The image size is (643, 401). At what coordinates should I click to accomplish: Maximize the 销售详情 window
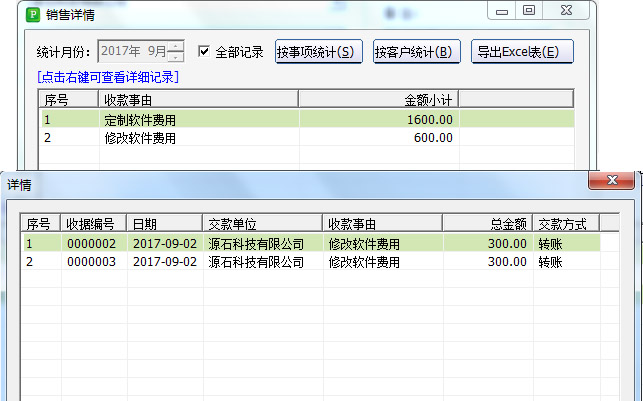click(529, 11)
